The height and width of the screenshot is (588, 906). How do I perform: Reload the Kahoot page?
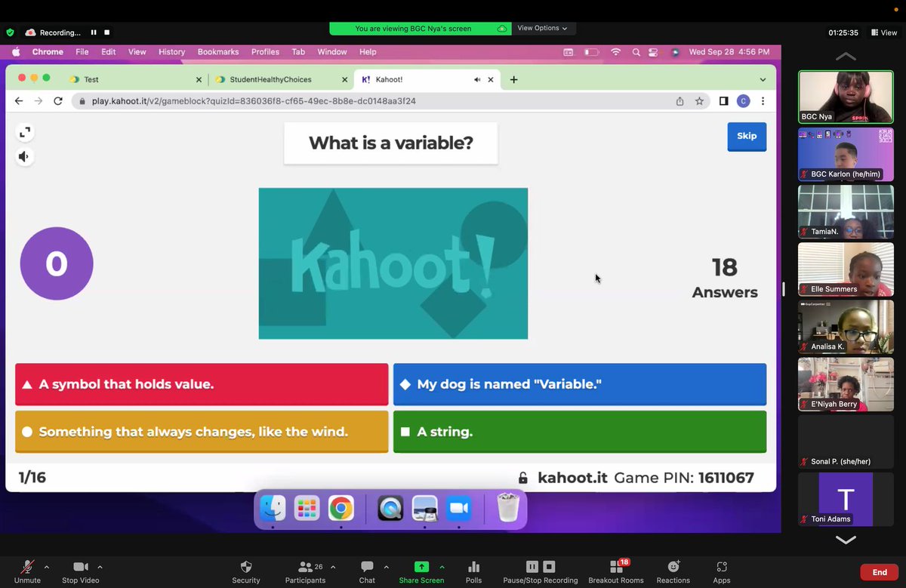58,101
